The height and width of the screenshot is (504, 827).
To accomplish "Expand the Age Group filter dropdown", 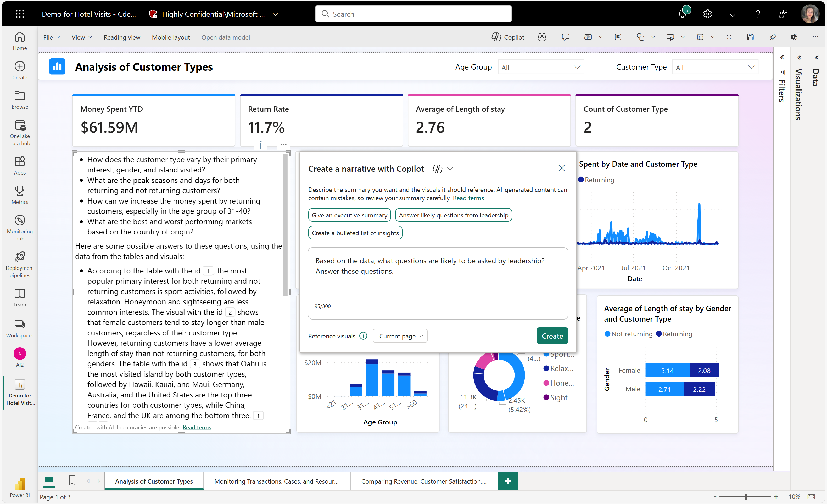I will pos(578,67).
